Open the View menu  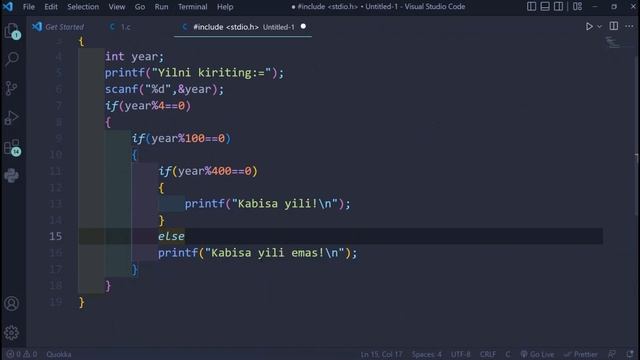click(x=117, y=7)
